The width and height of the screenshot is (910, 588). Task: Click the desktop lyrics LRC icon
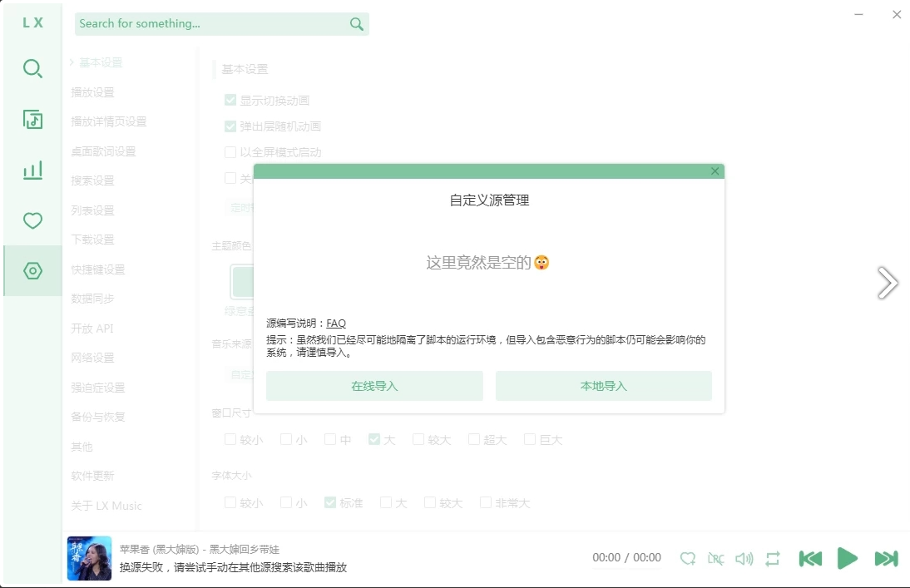click(715, 559)
